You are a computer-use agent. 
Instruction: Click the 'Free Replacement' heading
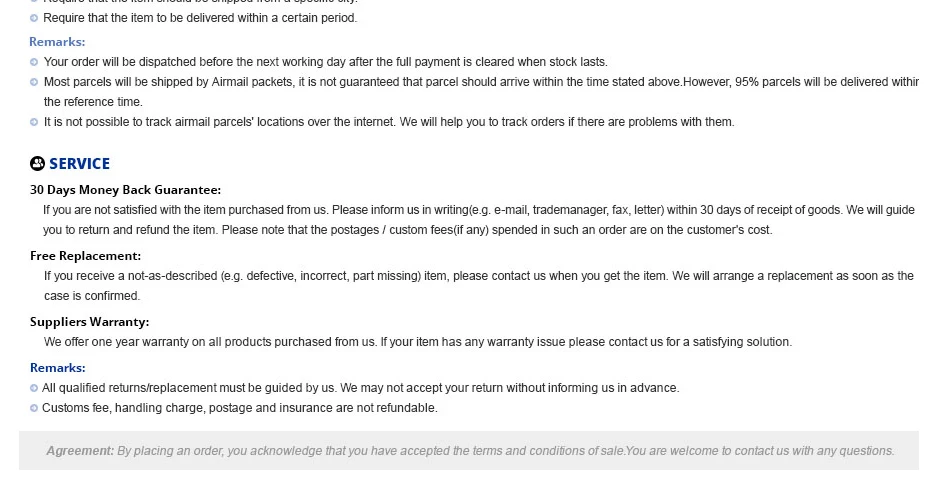(86, 256)
